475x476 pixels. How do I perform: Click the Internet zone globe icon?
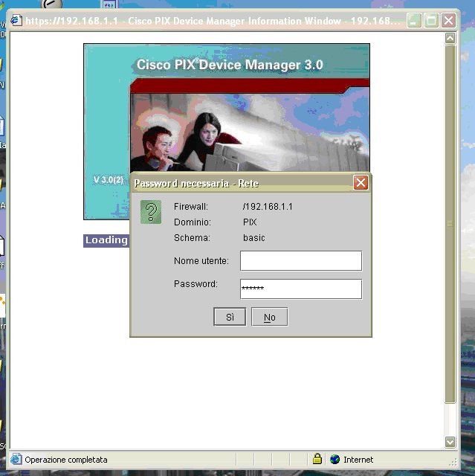[x=335, y=460]
